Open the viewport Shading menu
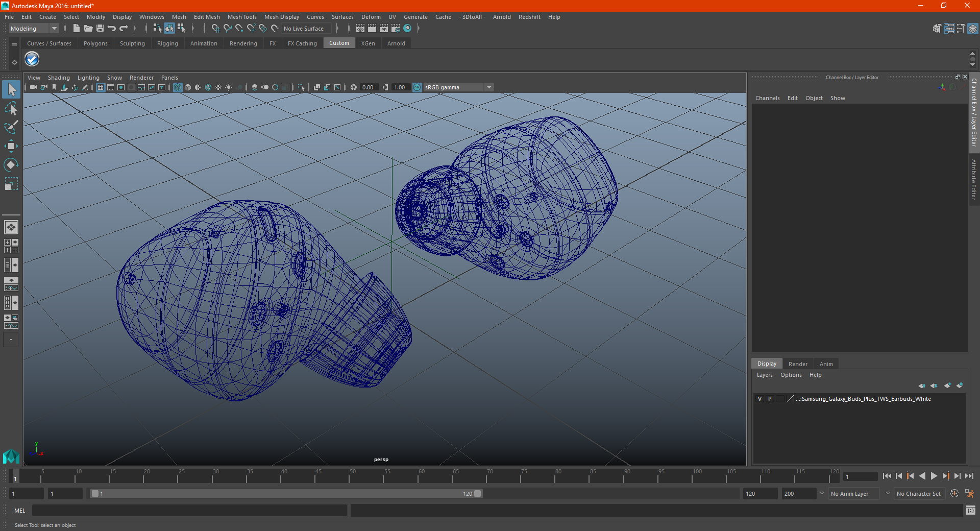 [x=59, y=78]
